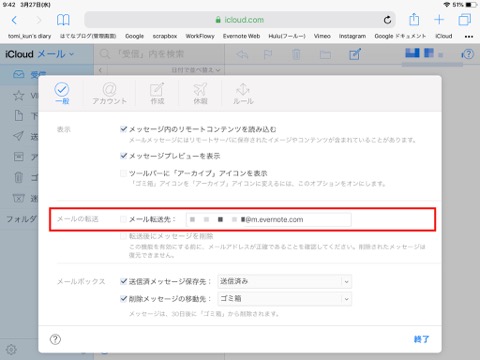
Task: Open iCloud help question mark in the toolbar
Action: pyautogui.click(x=468, y=54)
